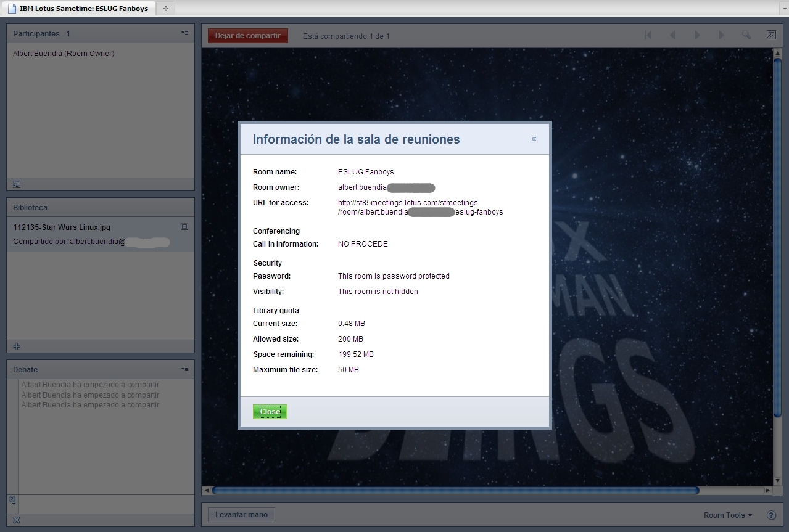
Task: Click the 'Está compartiendo 1 de 1' status
Action: [346, 36]
